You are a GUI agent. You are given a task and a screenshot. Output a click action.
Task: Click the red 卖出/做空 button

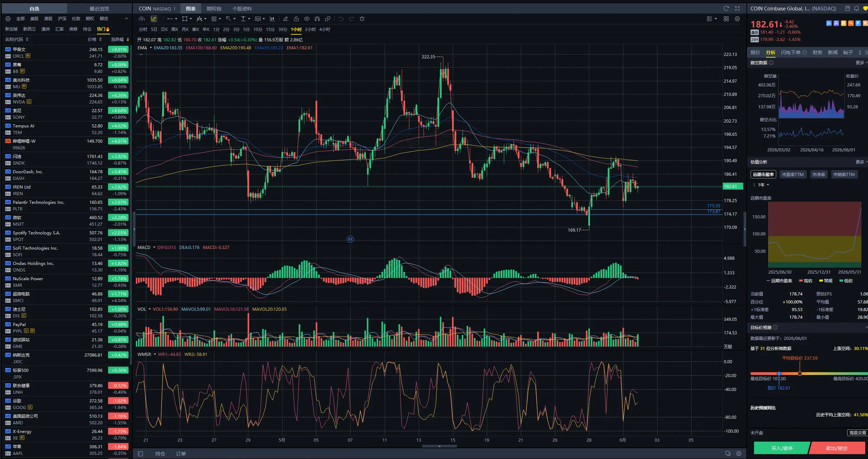837,448
